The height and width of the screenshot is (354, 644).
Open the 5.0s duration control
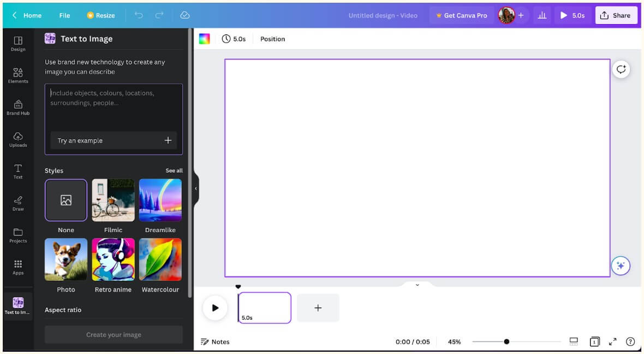234,39
